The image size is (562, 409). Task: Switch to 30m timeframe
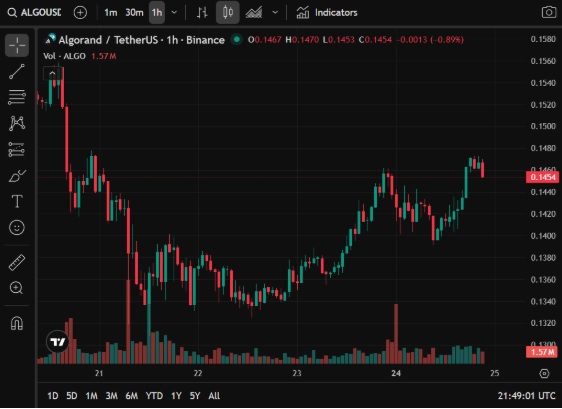(134, 13)
